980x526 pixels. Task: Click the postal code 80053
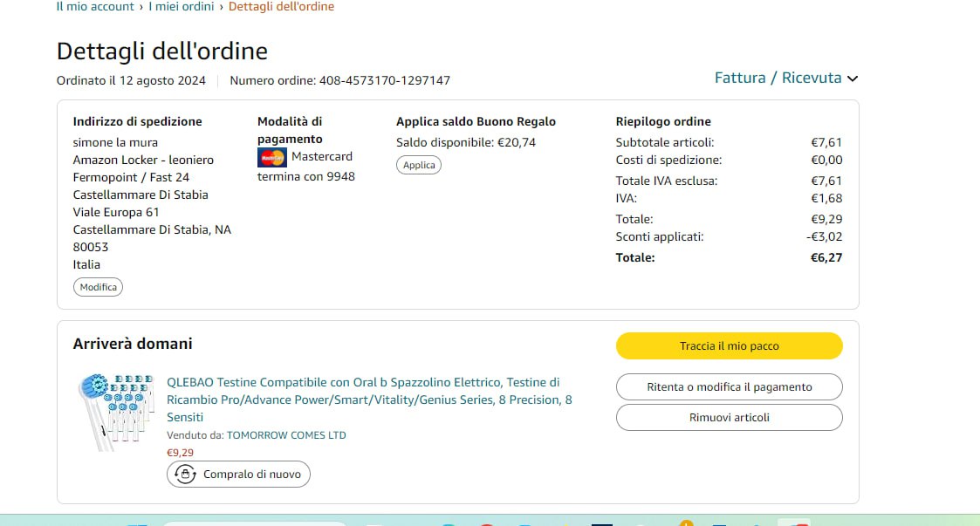click(x=91, y=248)
